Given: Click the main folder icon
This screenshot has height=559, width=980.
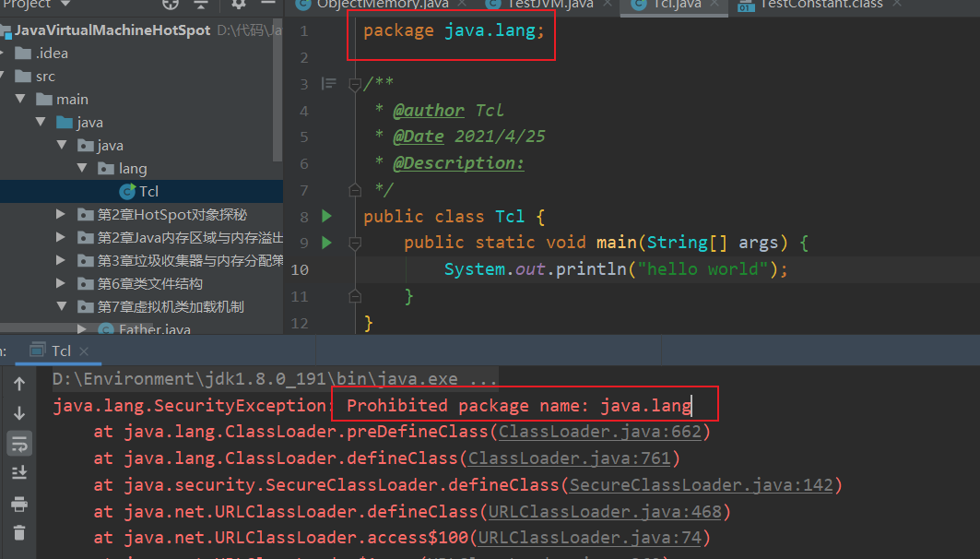Looking at the screenshot, I should point(43,99).
